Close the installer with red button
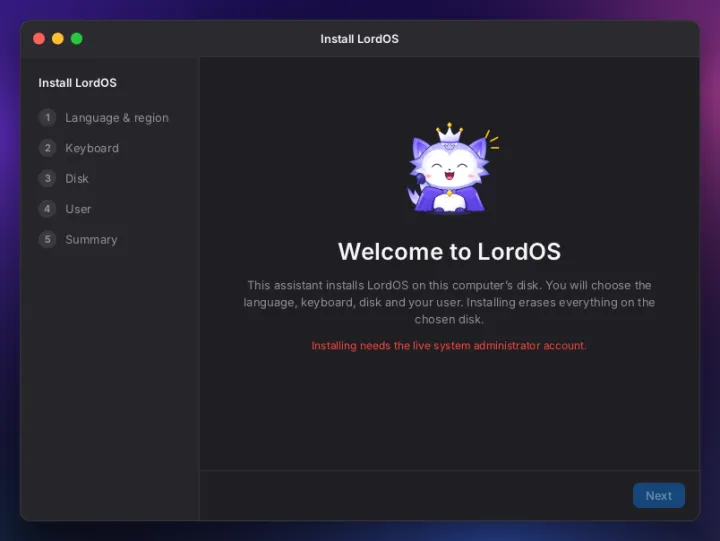Image resolution: width=720 pixels, height=541 pixels. (x=39, y=39)
